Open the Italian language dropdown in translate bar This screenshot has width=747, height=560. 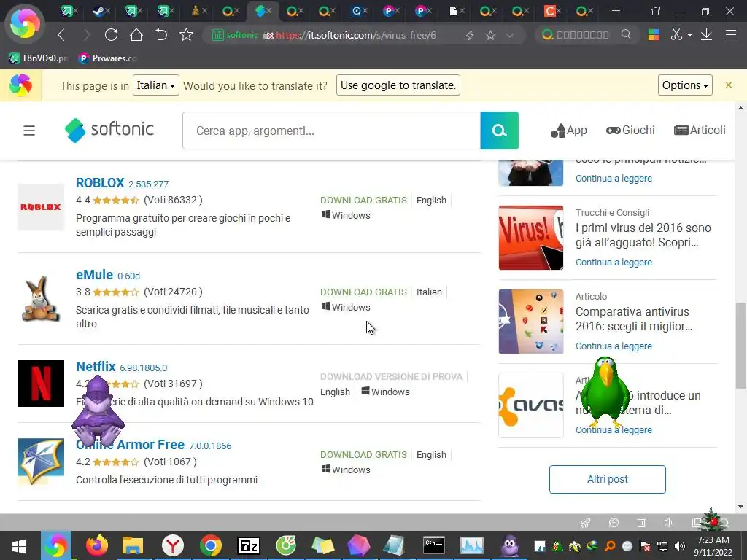pos(156,85)
